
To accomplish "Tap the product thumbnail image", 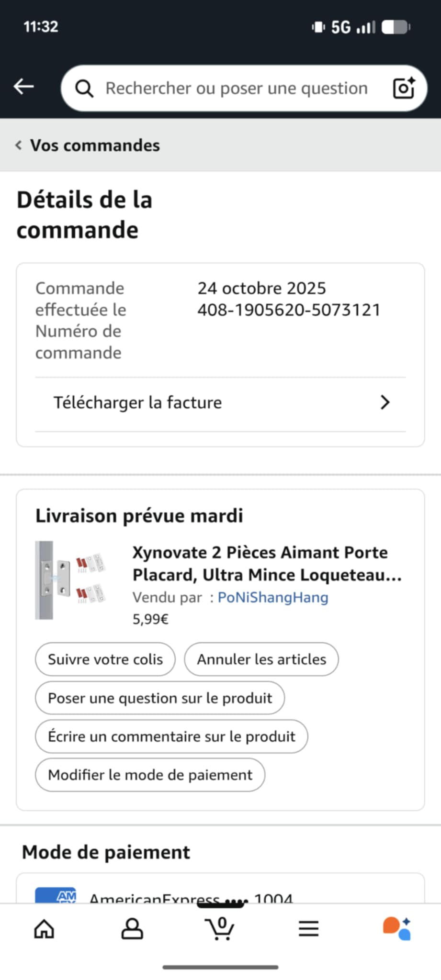I will 71,580.
